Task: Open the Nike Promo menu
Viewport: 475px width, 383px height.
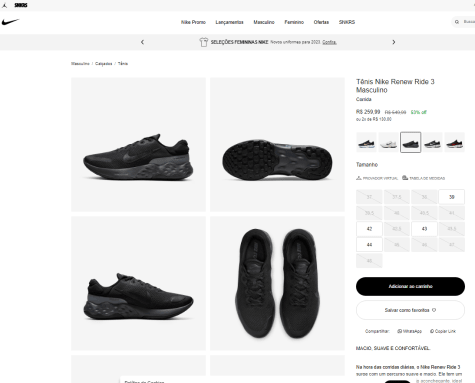Action: click(x=193, y=22)
